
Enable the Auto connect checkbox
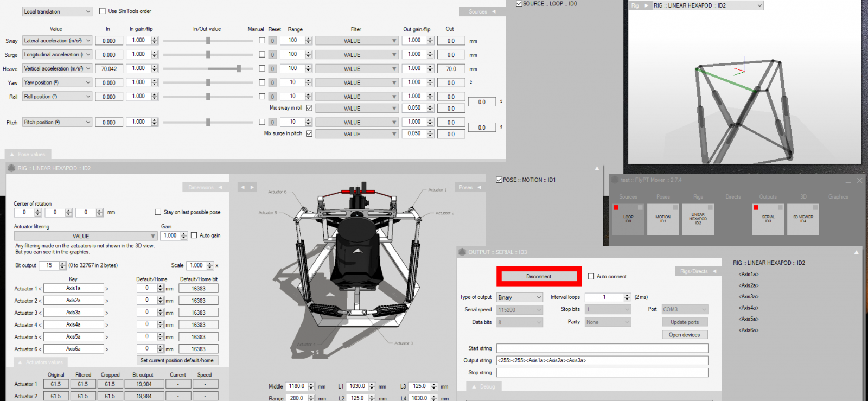(591, 277)
